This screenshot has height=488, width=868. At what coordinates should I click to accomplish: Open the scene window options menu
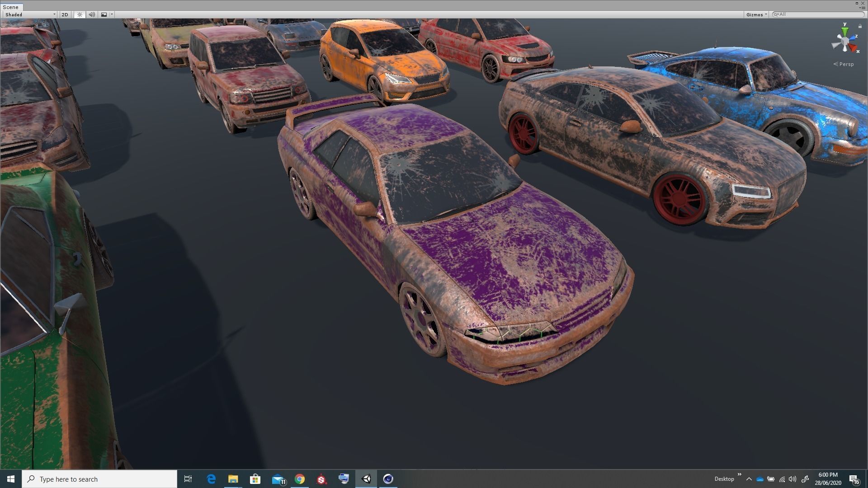point(863,8)
